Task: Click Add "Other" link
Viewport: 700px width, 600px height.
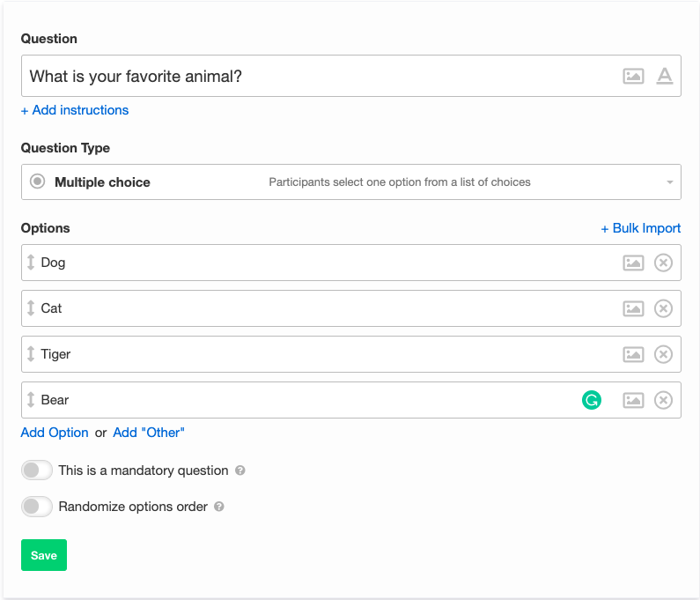Action: [x=149, y=433]
